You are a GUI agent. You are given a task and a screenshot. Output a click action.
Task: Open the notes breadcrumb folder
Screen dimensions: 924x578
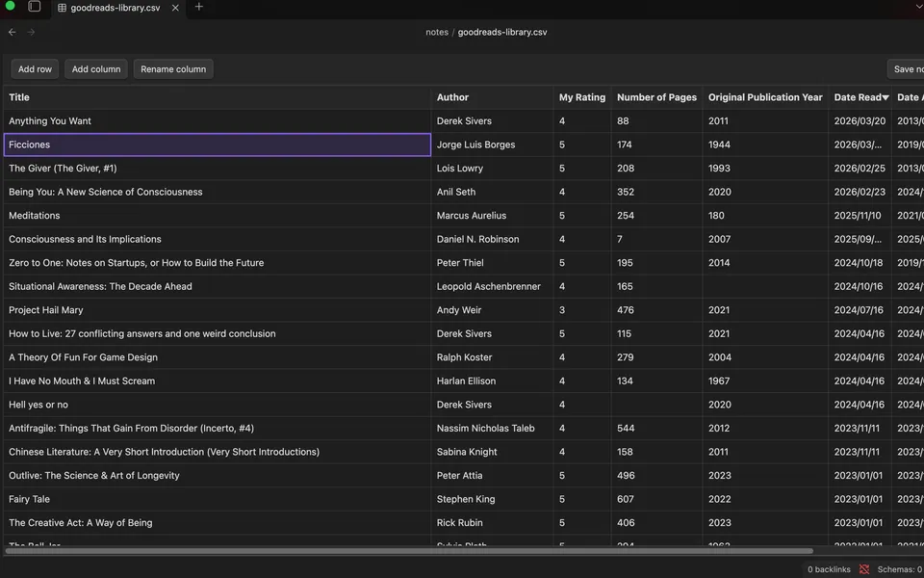[437, 32]
